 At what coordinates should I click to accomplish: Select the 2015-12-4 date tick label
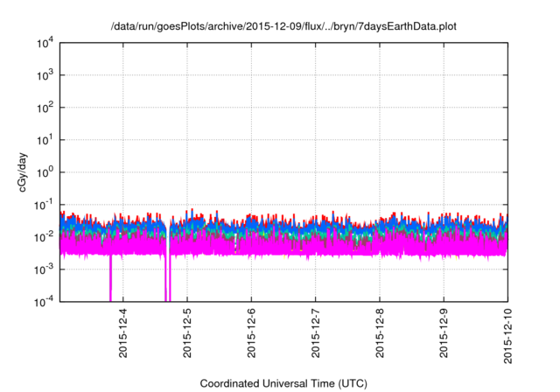[122, 333]
